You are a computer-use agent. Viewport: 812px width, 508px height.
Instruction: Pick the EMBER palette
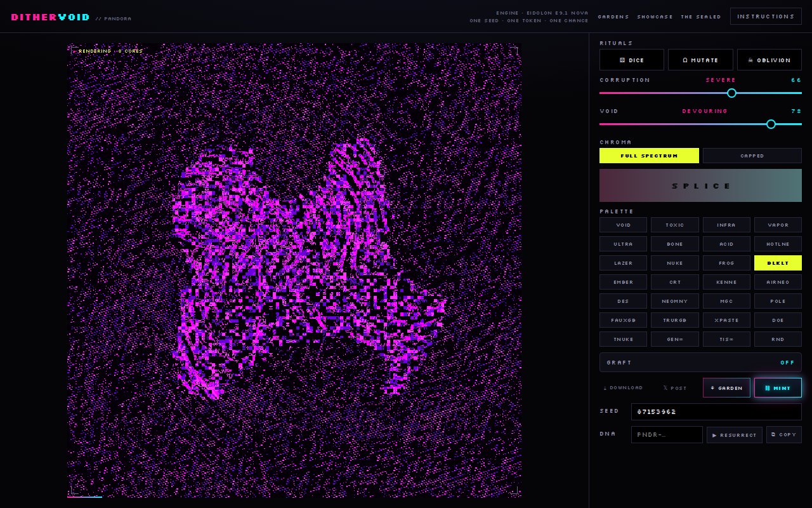click(x=624, y=282)
